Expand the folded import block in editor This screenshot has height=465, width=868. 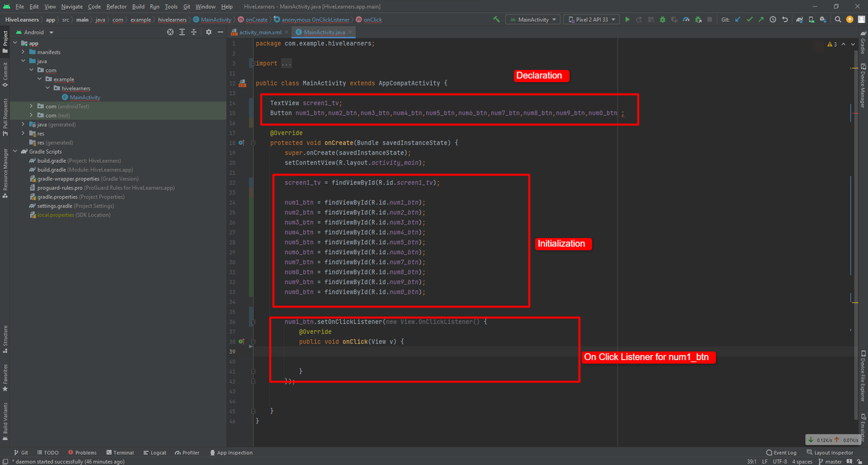coord(252,64)
